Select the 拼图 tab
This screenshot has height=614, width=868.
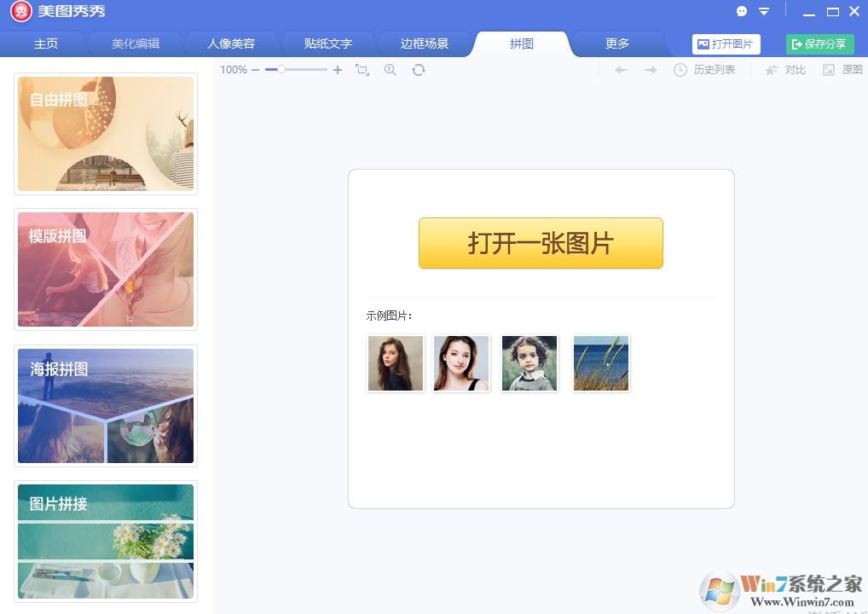click(521, 43)
